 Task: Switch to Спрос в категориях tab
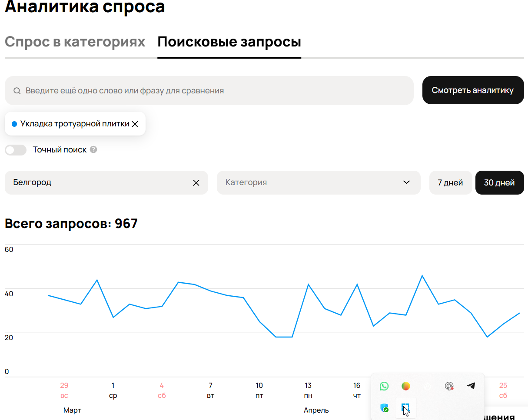coord(75,42)
